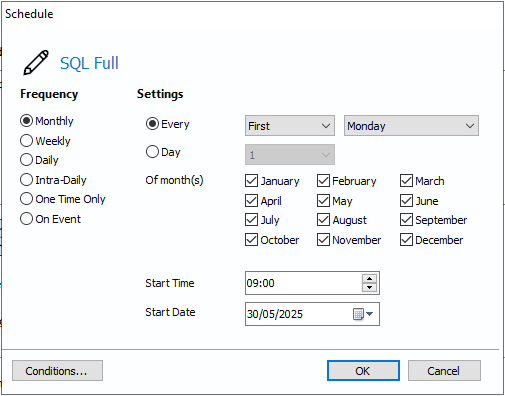Increase Start Time with up arrow
505x396 pixels.
coord(369,279)
